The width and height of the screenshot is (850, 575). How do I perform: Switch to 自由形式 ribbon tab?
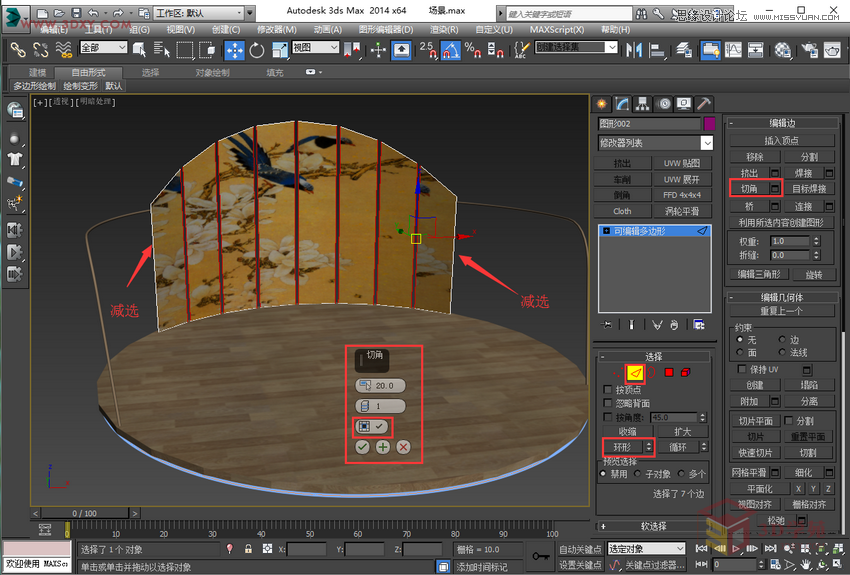pos(89,73)
